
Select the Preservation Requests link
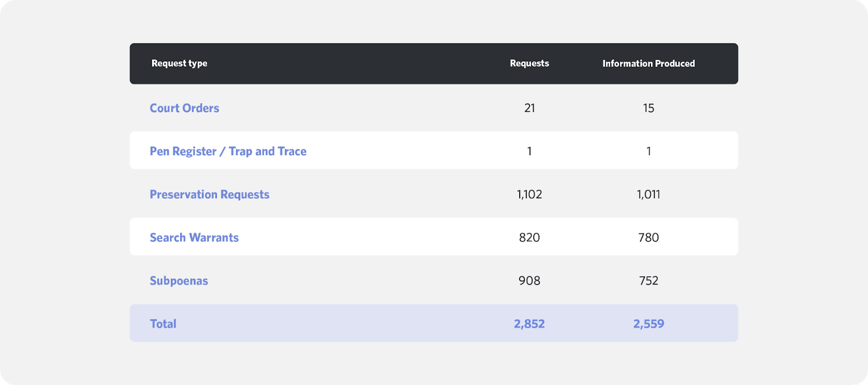pos(209,194)
